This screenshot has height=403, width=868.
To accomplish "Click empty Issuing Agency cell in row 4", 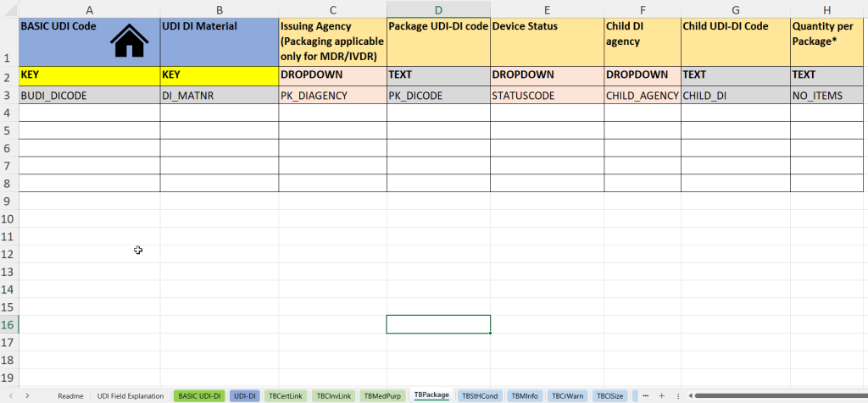I will tap(332, 113).
